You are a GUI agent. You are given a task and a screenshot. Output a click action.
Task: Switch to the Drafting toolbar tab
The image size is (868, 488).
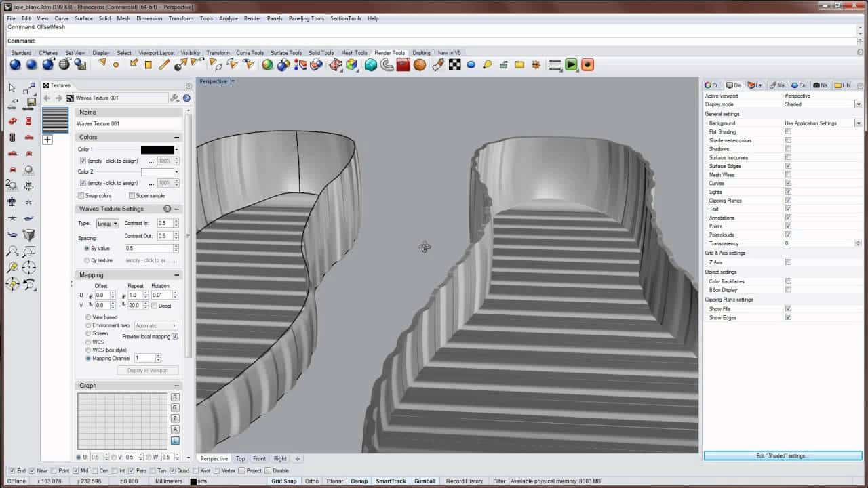(x=421, y=53)
